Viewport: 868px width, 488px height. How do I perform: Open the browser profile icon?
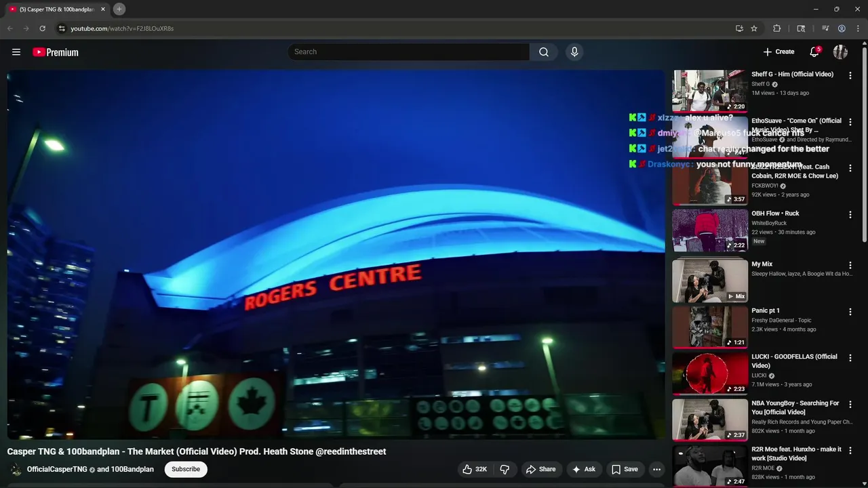pyautogui.click(x=842, y=28)
